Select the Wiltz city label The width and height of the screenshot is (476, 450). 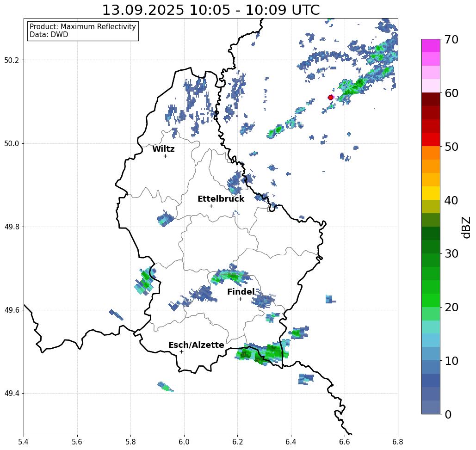[x=163, y=149]
